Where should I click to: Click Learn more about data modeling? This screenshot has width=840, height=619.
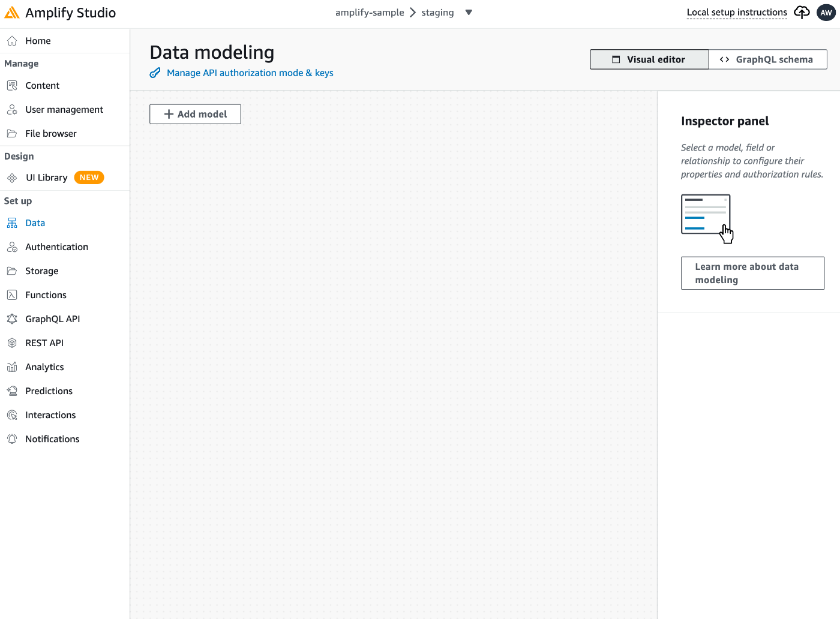[752, 273]
